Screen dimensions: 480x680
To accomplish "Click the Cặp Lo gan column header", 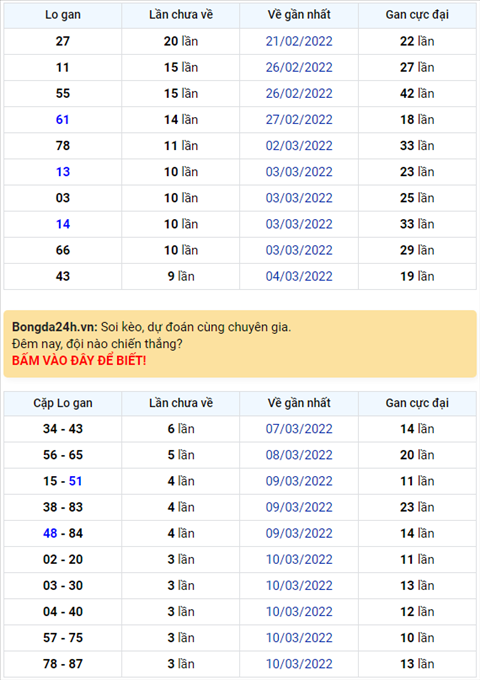I will [x=62, y=403].
